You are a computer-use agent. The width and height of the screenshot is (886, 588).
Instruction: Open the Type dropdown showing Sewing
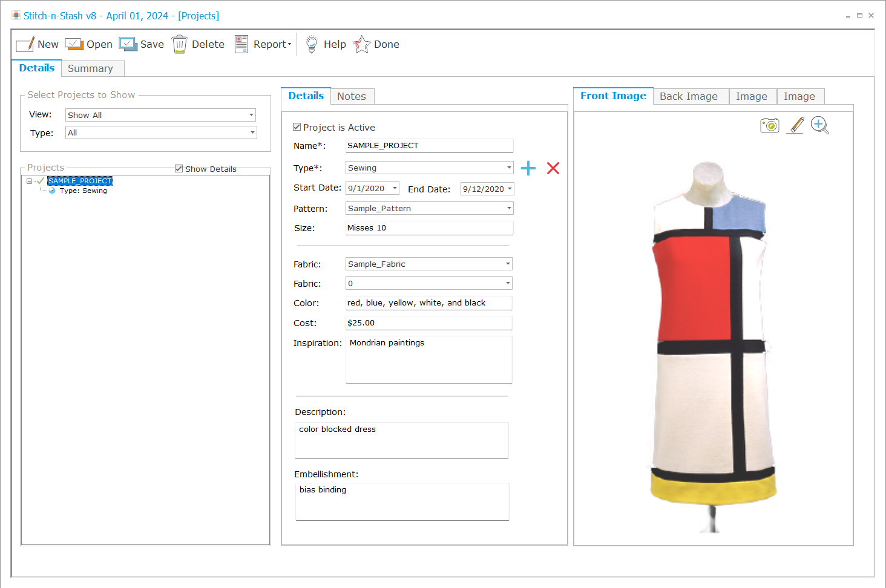click(430, 168)
